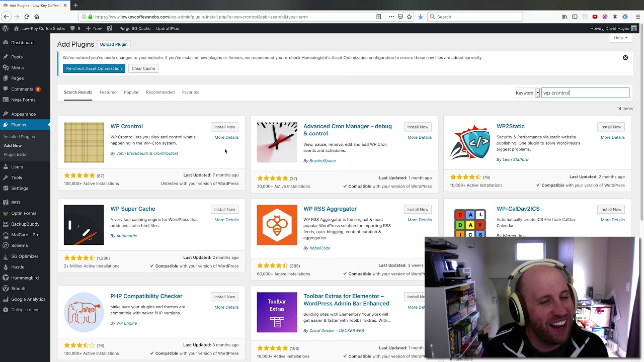The width and height of the screenshot is (644, 362).
Task: Show the browser sidebars icon
Action: tap(575, 17)
